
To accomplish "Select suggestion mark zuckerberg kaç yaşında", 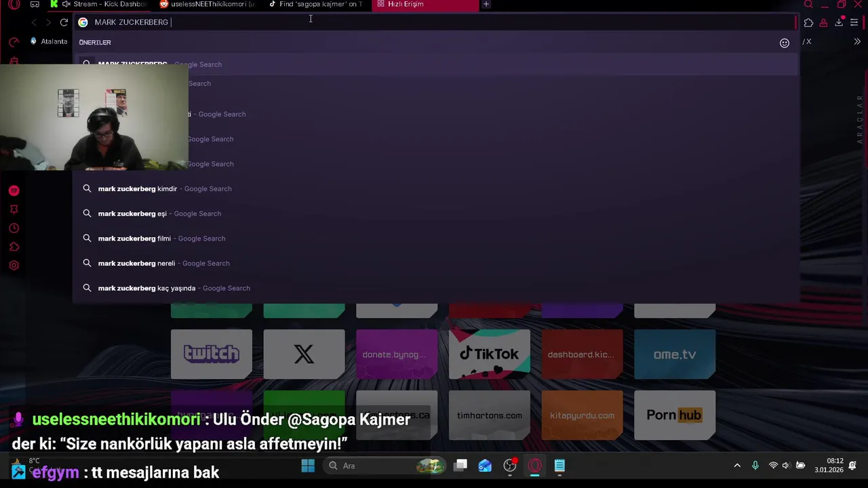I will click(x=436, y=288).
